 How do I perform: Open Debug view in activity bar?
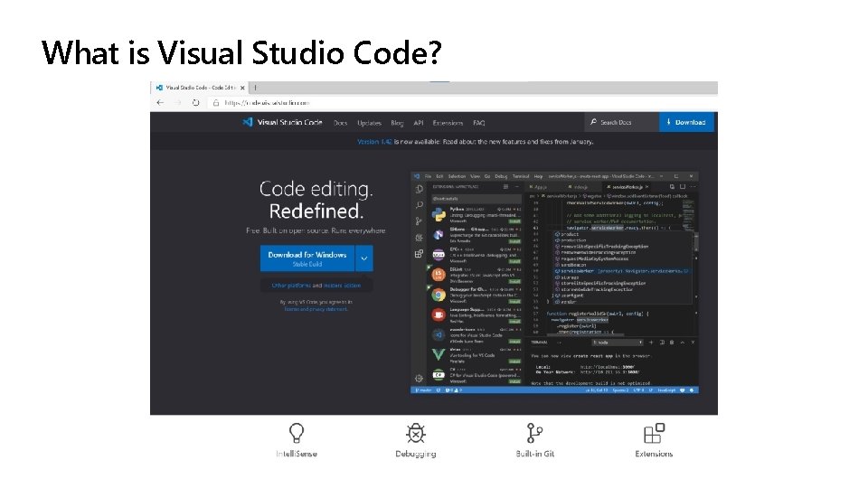[x=419, y=238]
